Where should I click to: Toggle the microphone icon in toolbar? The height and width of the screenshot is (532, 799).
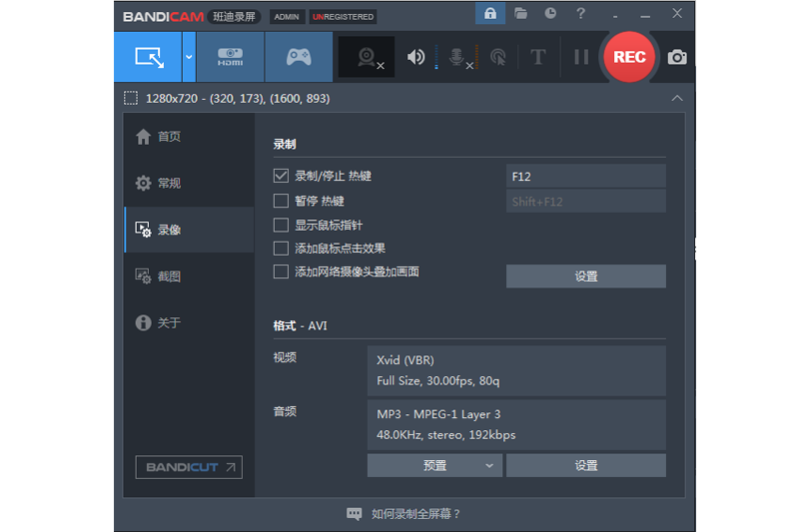(x=457, y=57)
